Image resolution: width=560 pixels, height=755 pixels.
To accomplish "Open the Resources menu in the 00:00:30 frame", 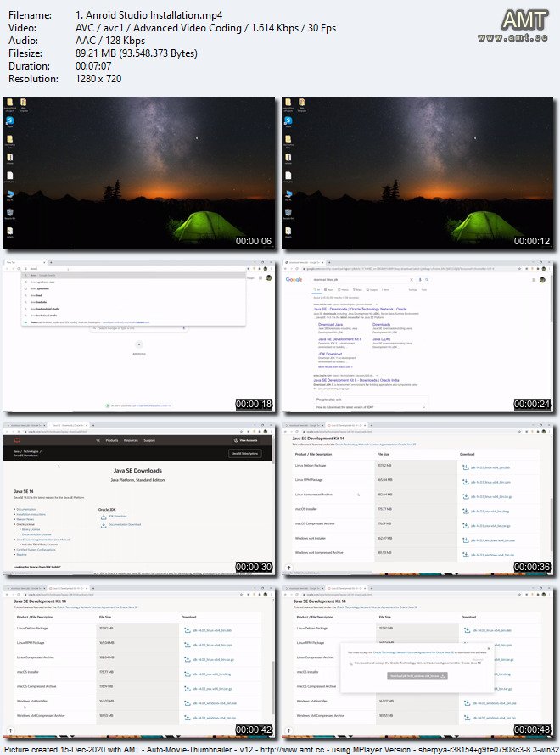I will click(x=131, y=440).
